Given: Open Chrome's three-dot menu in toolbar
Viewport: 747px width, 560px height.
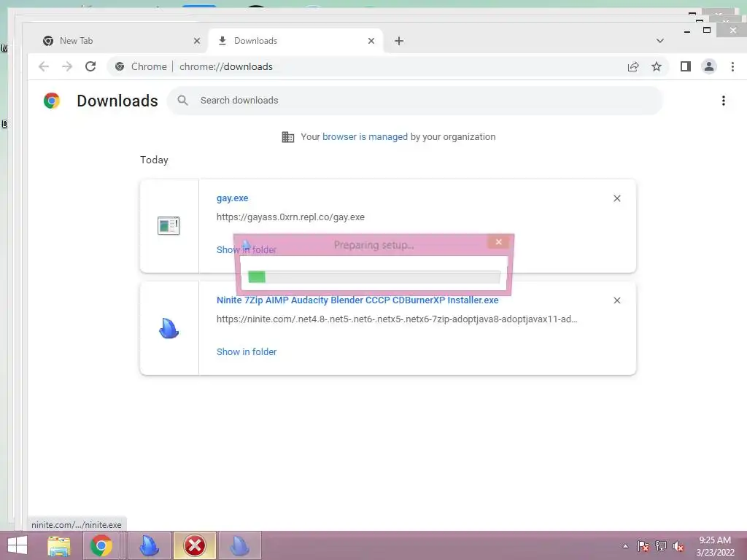Looking at the screenshot, I should pyautogui.click(x=732, y=66).
